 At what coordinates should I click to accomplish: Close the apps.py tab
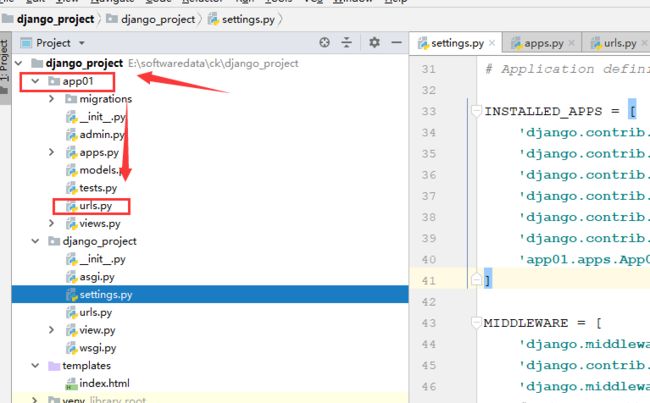[x=571, y=43]
